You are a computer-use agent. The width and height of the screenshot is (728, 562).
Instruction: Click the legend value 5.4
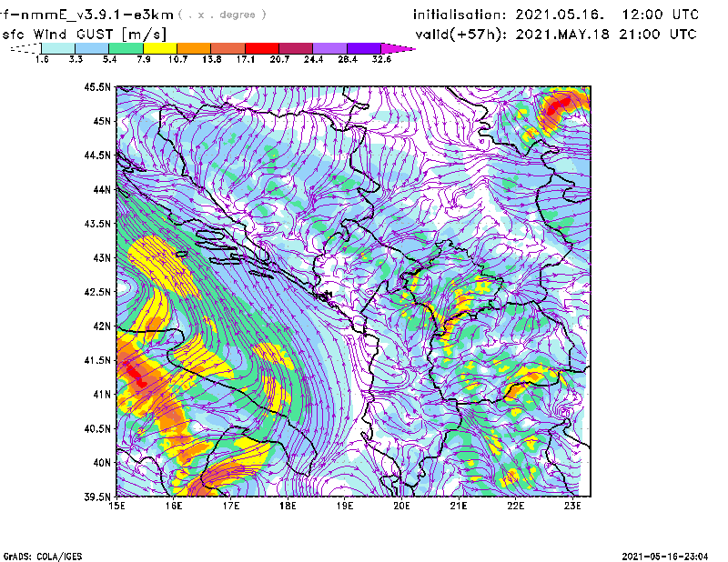[109, 59]
